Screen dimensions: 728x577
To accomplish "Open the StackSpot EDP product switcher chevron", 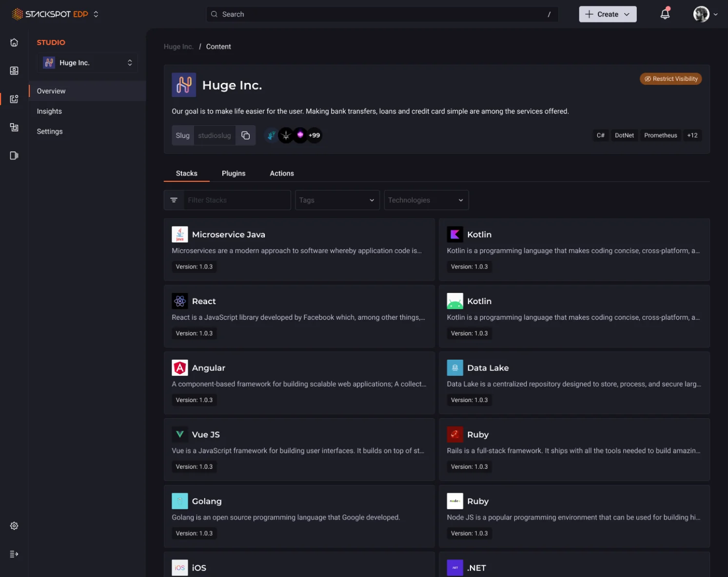I will pos(96,14).
